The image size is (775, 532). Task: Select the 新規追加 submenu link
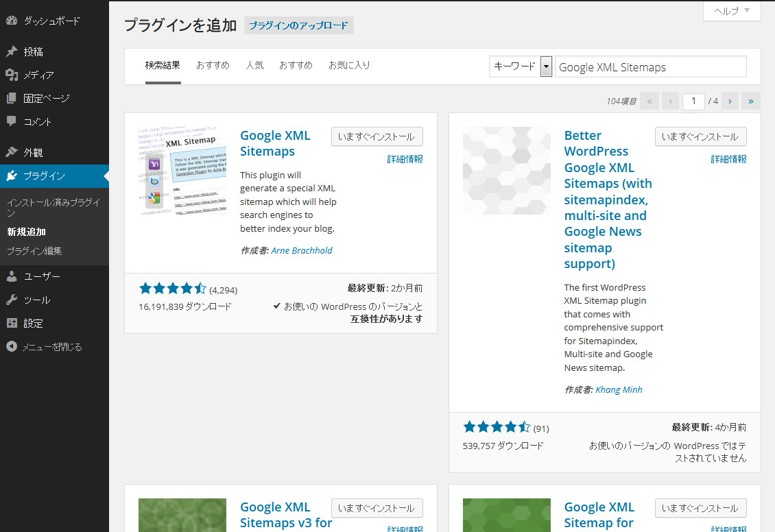click(27, 232)
